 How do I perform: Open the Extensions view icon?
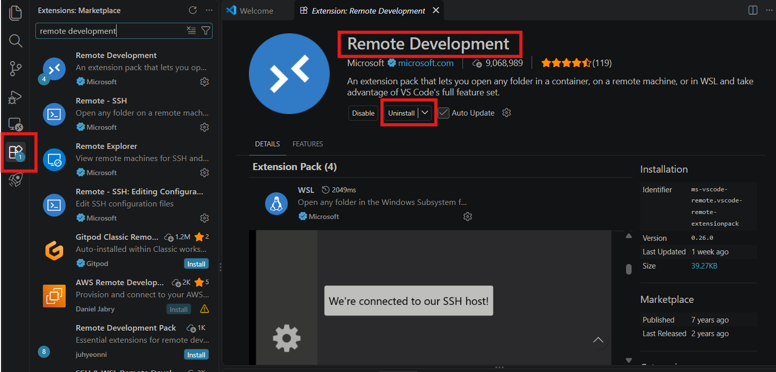(x=16, y=152)
